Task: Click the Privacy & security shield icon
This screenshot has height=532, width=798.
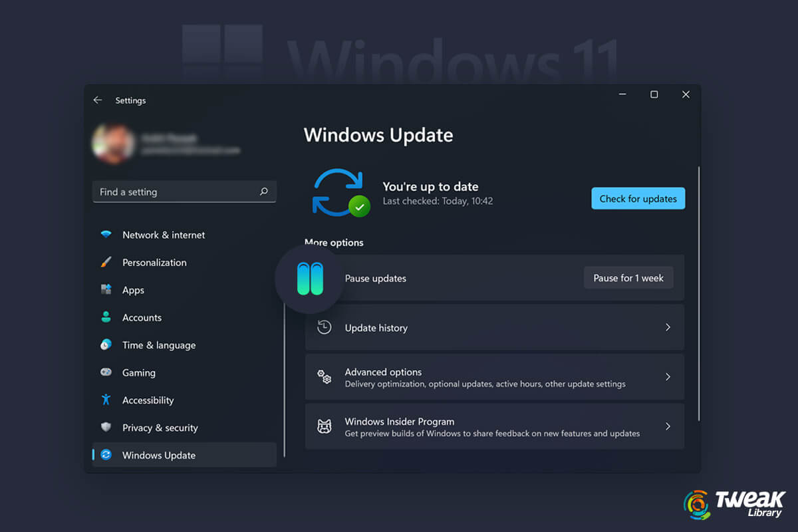Action: tap(106, 428)
